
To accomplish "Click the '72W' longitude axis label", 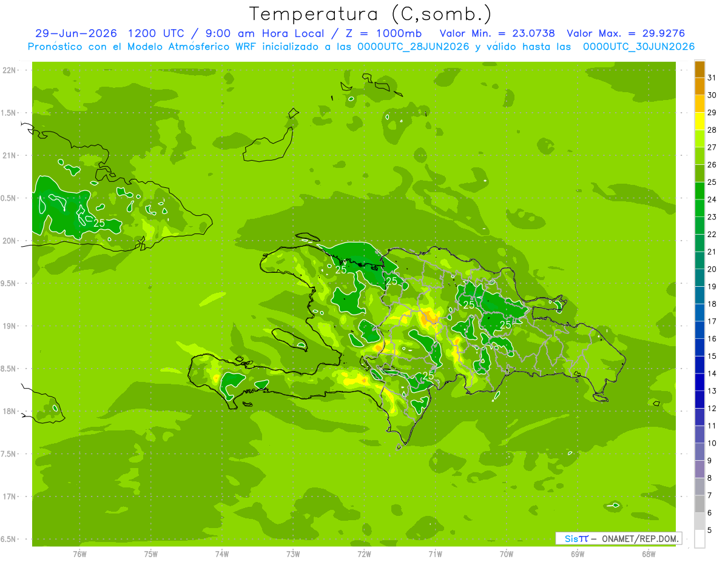I will [365, 554].
